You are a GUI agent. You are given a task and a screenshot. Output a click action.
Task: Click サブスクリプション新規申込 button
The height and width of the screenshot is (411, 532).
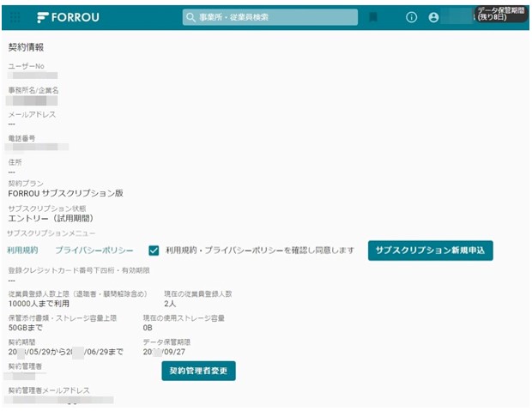tap(430, 251)
